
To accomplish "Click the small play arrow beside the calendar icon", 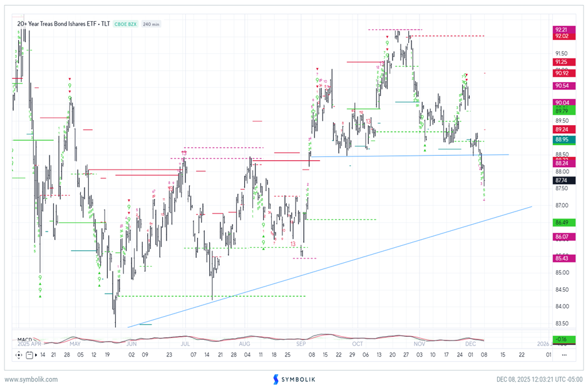I will click(x=36, y=354).
